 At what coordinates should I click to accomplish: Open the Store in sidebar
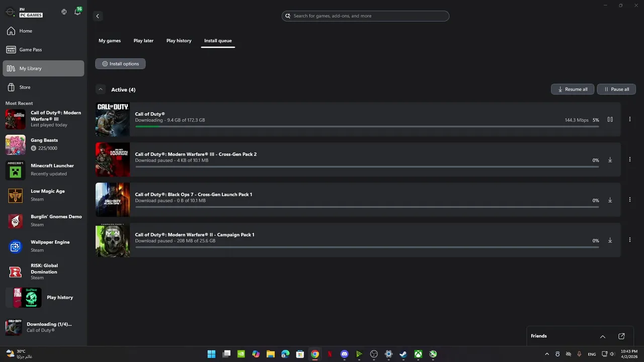[43, 87]
